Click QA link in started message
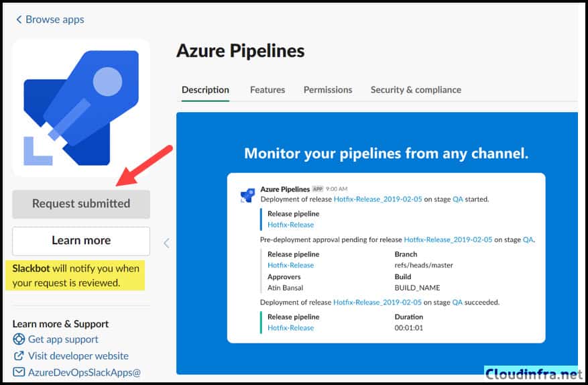This screenshot has width=588, height=385. [457, 199]
